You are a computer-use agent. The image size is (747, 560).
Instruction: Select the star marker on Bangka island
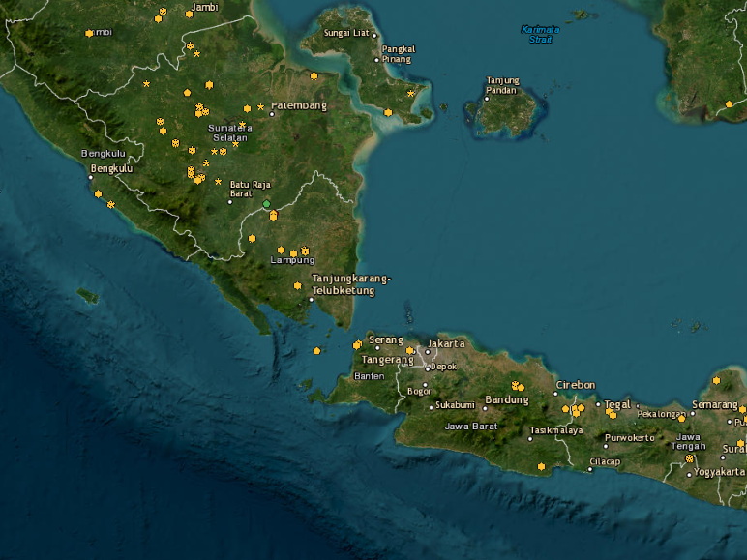click(x=410, y=94)
